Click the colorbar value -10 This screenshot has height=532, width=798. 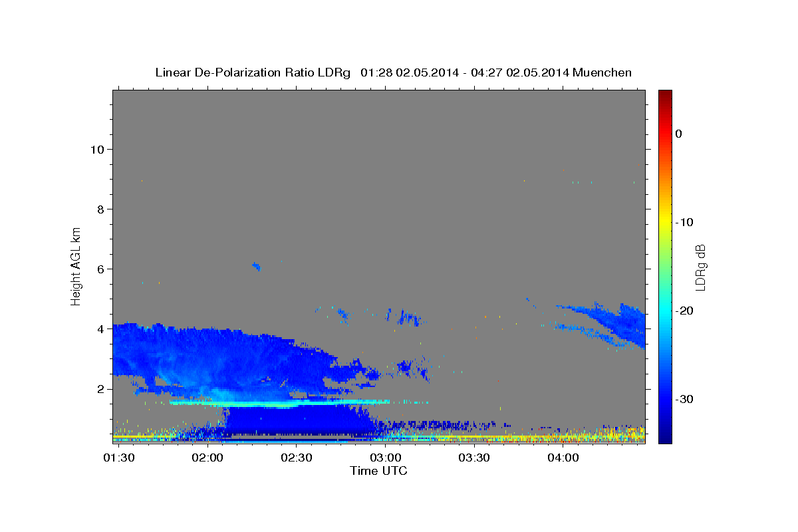coord(684,222)
